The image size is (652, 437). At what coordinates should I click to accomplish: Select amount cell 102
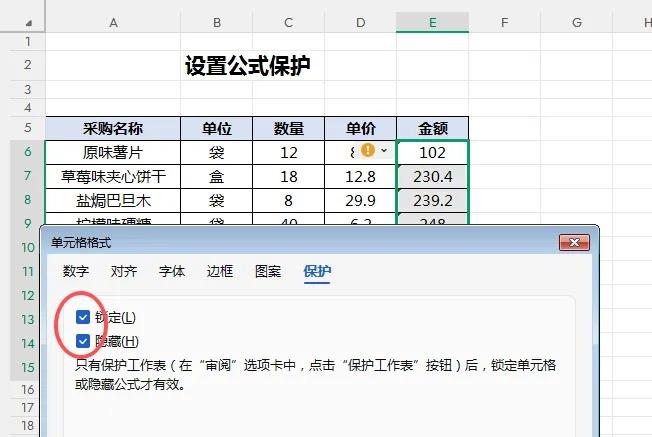tap(432, 153)
